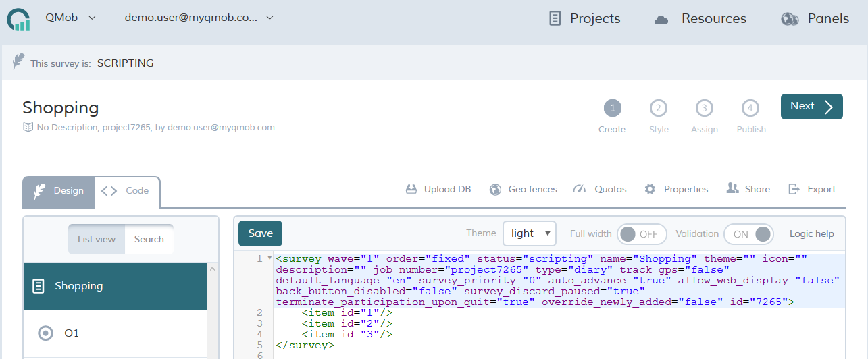Click the closing </survey> tag
The width and height of the screenshot is (868, 359).
click(305, 345)
